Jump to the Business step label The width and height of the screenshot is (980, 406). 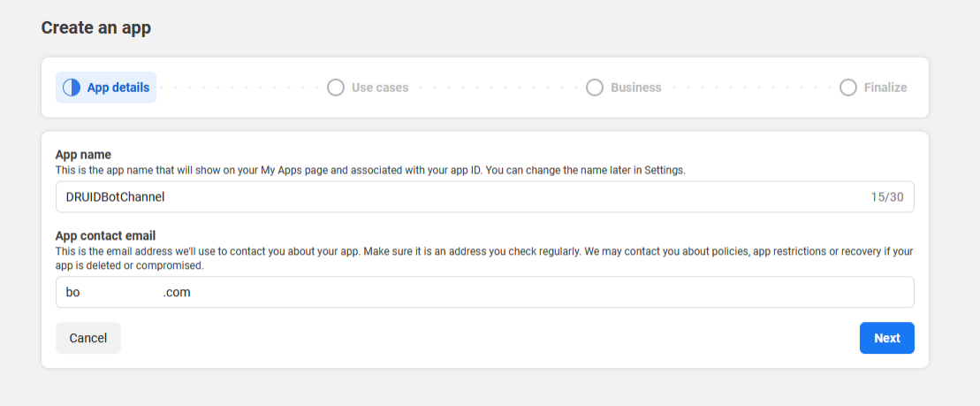click(x=635, y=88)
